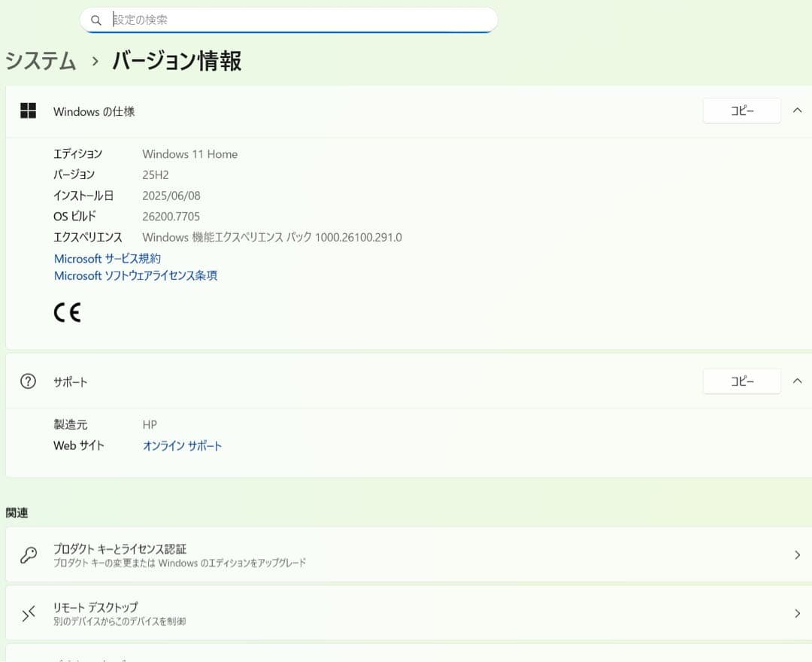Image resolution: width=812 pixels, height=662 pixels.
Task: Click the CE marking logo
Action: (67, 311)
